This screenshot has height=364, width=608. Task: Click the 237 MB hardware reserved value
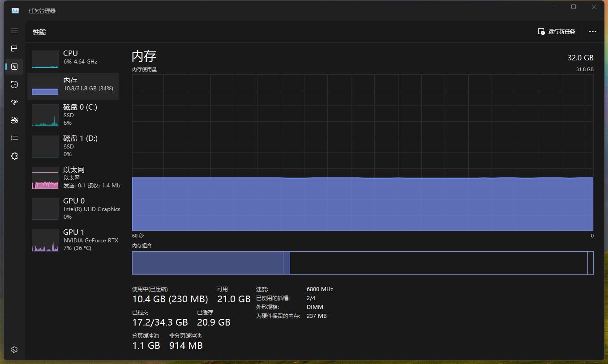317,316
